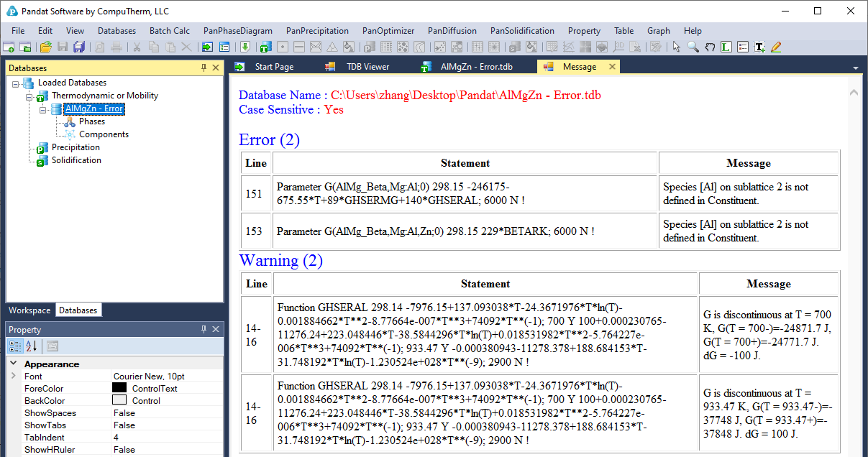Collapse the AlMgZn - Error tree node

pyautogui.click(x=43, y=109)
